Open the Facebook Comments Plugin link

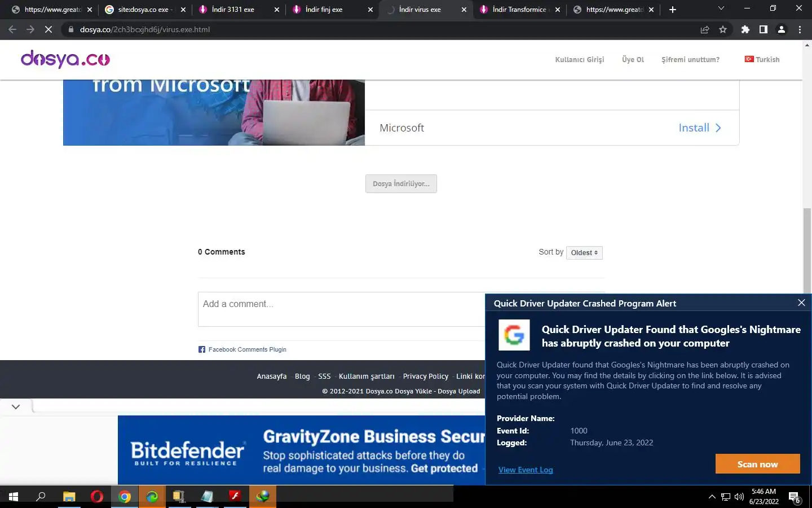(247, 349)
